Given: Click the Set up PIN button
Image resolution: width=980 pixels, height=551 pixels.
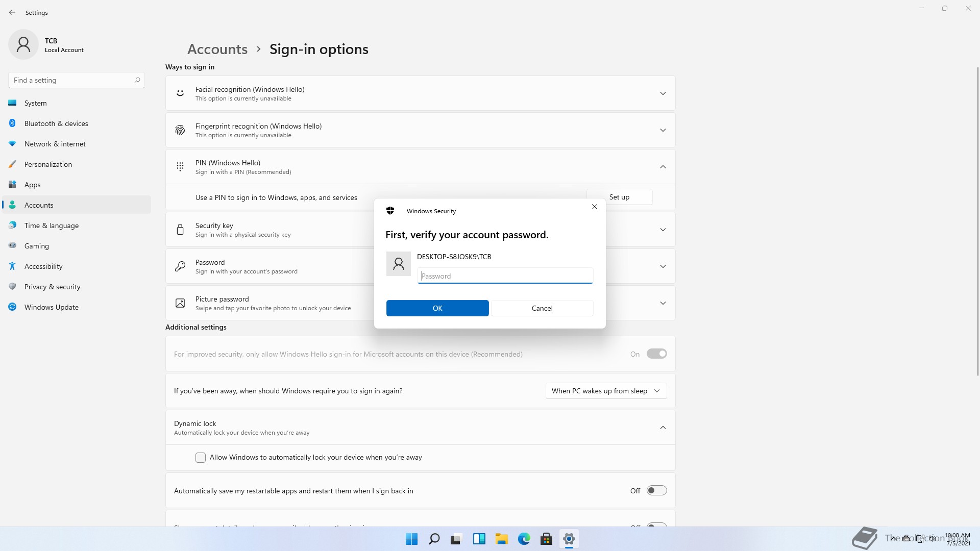Looking at the screenshot, I should pos(619,197).
